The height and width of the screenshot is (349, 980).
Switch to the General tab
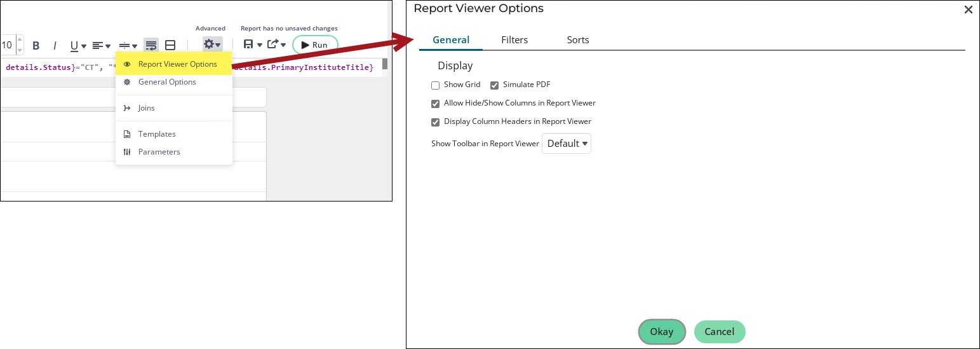pyautogui.click(x=451, y=39)
